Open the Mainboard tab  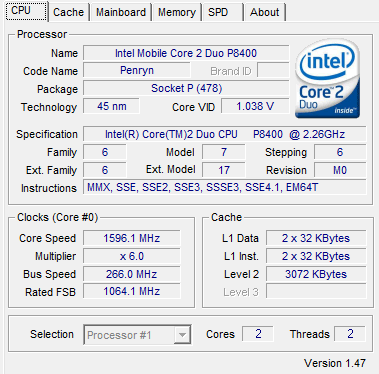click(121, 12)
